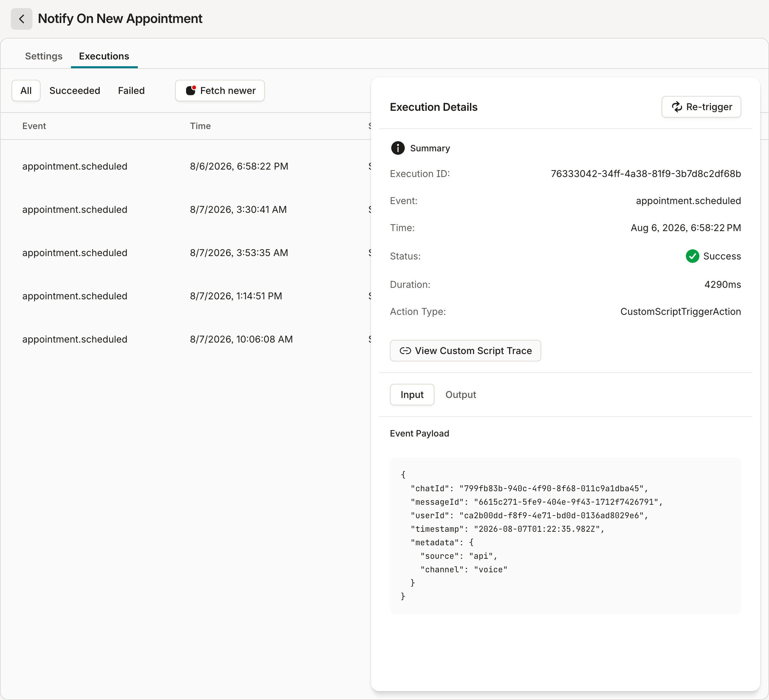The height and width of the screenshot is (700, 769).
Task: Filter executions by Succeeded
Action: point(75,91)
